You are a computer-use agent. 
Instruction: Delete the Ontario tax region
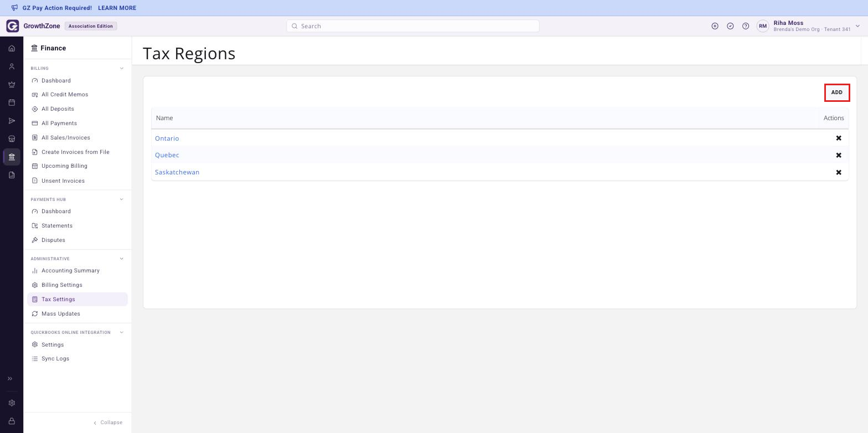coord(839,138)
